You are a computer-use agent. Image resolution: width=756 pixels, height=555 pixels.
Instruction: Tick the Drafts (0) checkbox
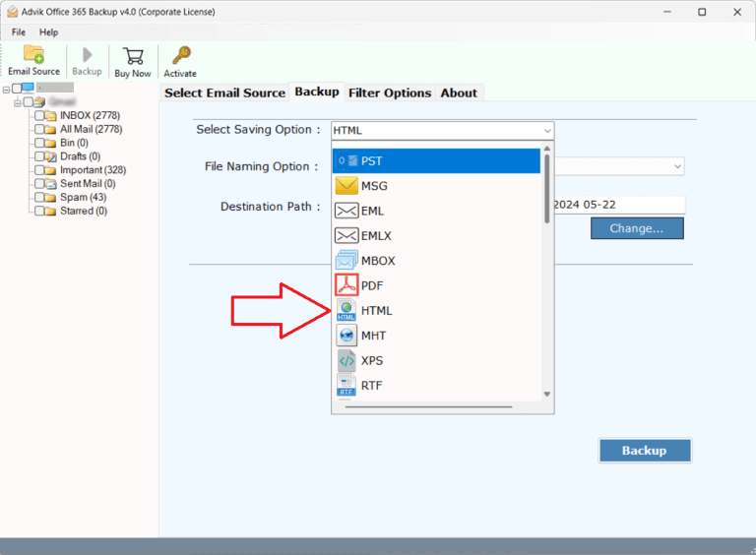(x=39, y=156)
